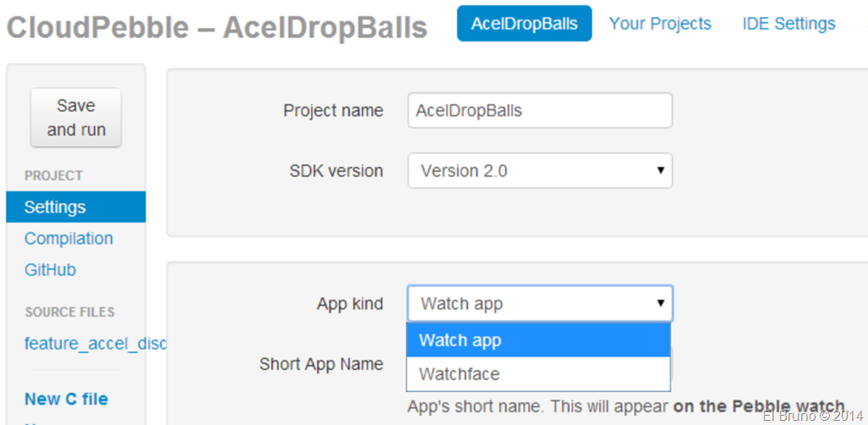The width and height of the screenshot is (868, 425).
Task: Open the feature_accel_disc source file
Action: click(x=95, y=344)
